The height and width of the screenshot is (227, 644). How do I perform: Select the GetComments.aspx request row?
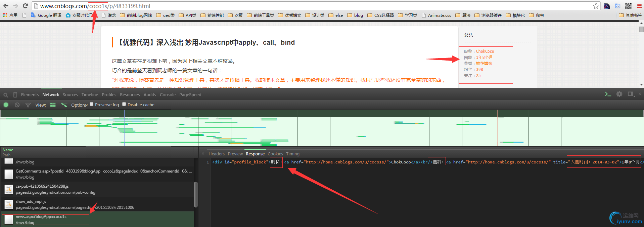97,174
